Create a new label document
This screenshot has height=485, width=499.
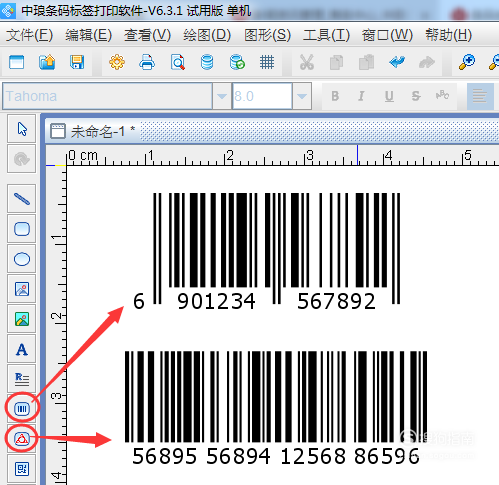point(17,62)
